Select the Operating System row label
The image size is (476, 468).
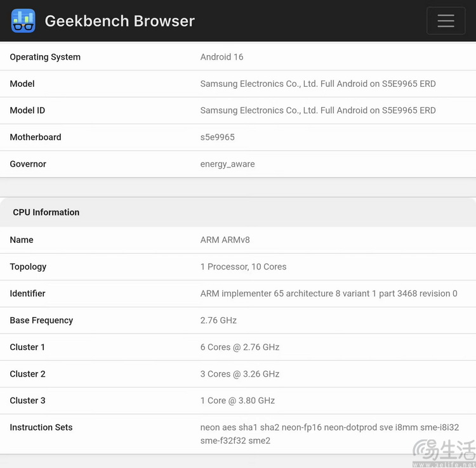45,57
